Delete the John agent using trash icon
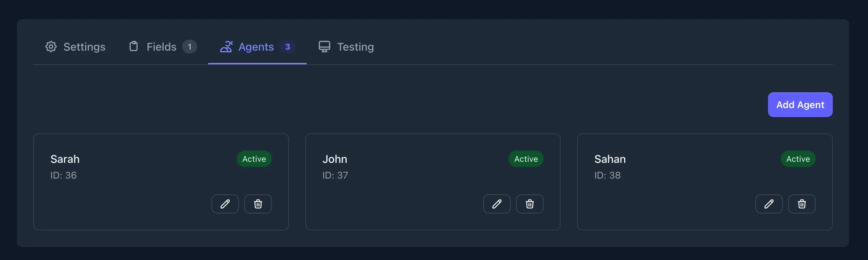 pos(529,204)
